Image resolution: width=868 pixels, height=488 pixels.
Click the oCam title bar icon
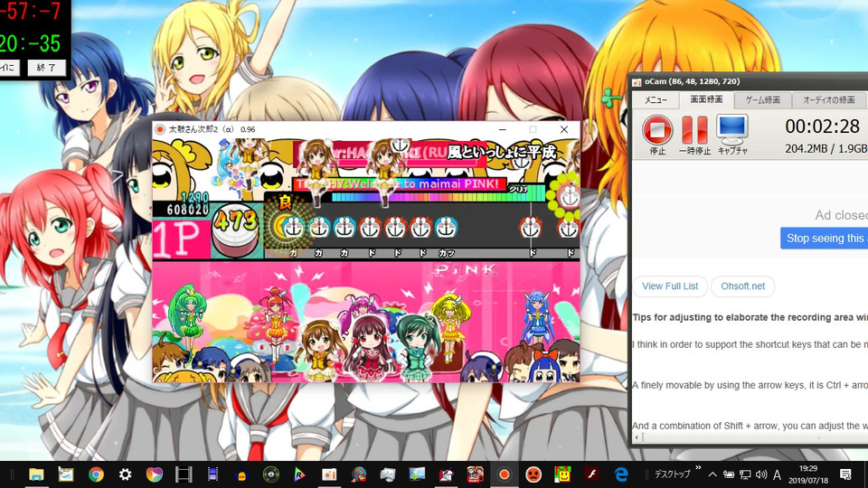tap(637, 82)
